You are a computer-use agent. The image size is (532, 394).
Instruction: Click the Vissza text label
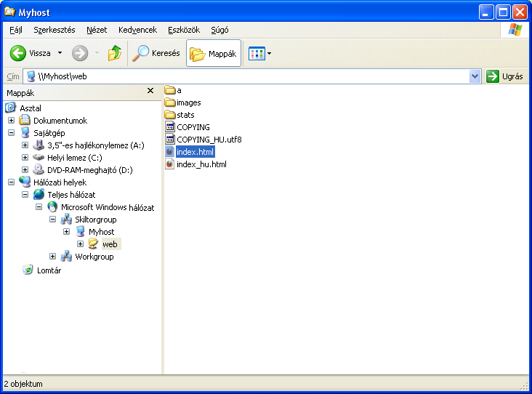40,53
